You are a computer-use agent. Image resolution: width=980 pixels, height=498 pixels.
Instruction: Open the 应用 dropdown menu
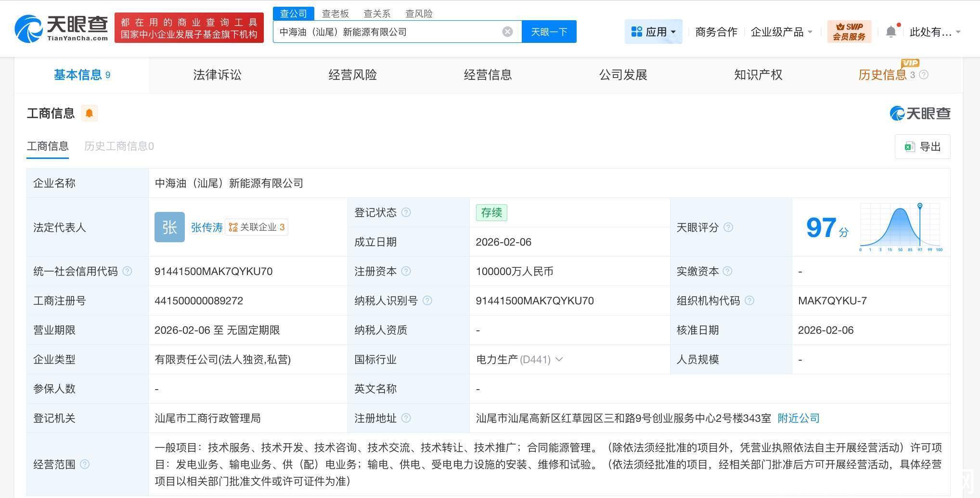pos(653,32)
